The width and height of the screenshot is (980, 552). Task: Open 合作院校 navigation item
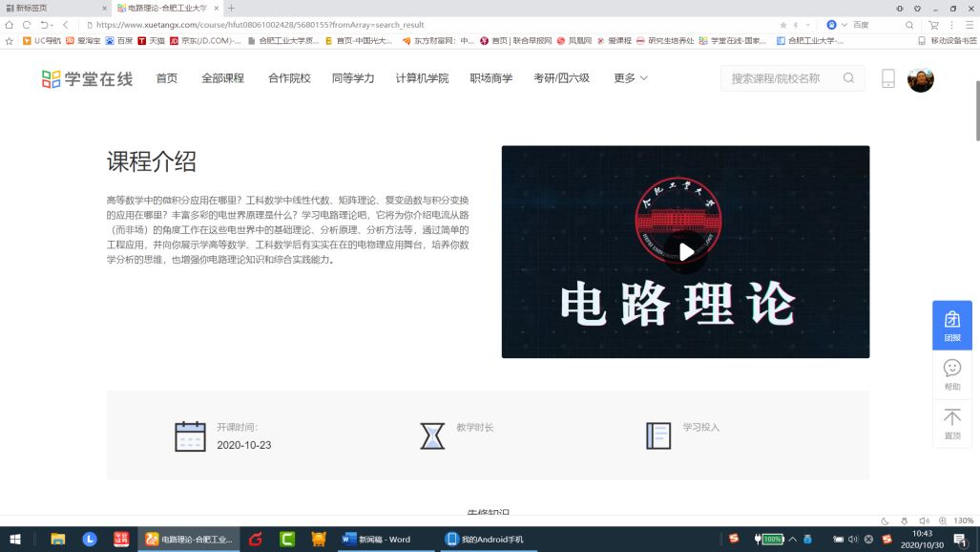tap(289, 78)
